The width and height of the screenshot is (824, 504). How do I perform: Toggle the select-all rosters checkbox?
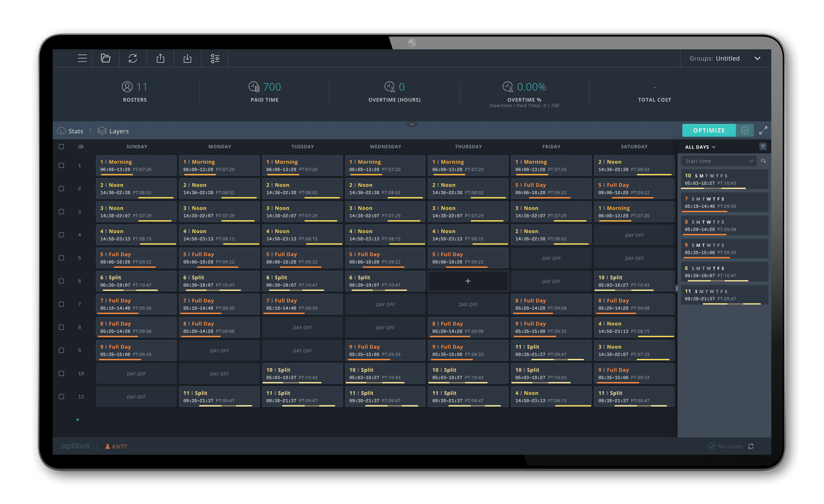[x=61, y=146]
